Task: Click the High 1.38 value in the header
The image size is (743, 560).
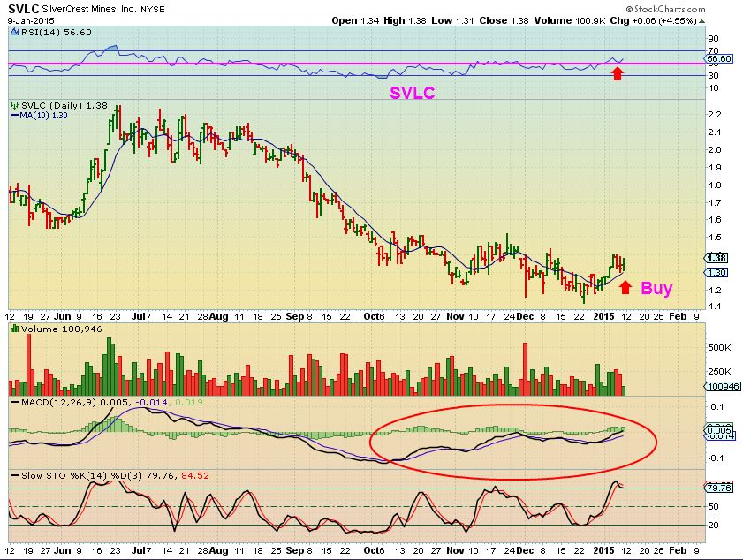Action: (405, 20)
